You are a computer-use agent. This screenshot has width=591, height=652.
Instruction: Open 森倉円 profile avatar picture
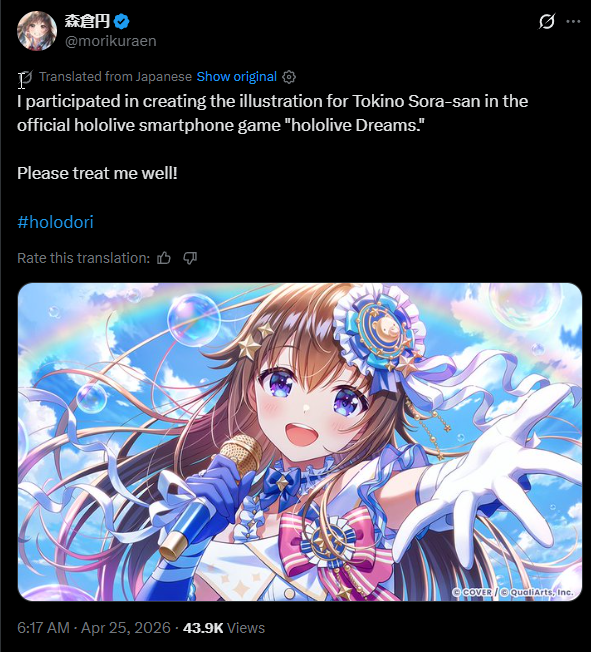[37, 31]
